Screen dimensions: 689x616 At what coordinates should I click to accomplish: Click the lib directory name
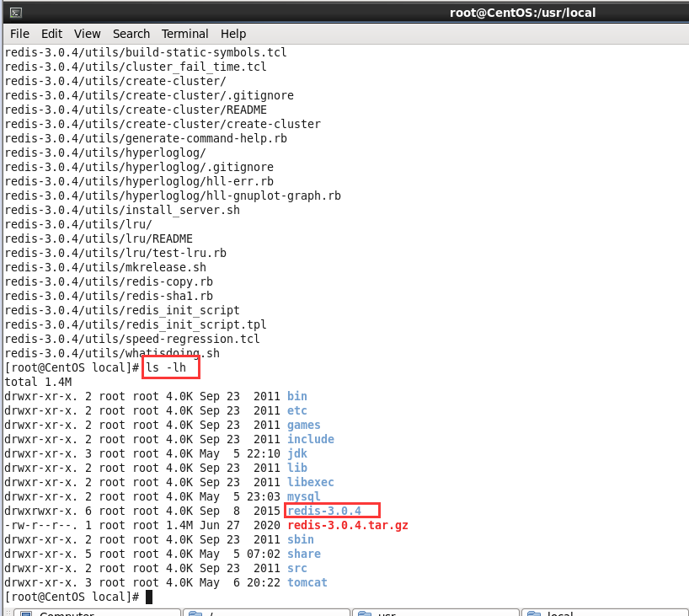tap(297, 468)
